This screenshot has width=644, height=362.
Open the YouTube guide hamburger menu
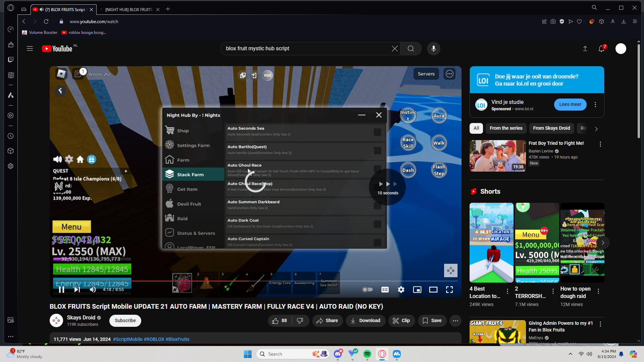[30, 49]
